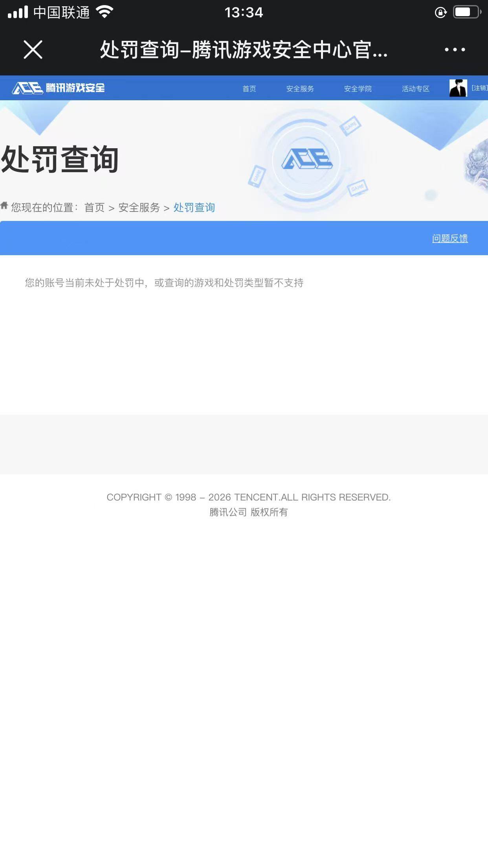The width and height of the screenshot is (488, 868).
Task: Click 处罚查询 in the breadcrumb trail
Action: tap(194, 208)
